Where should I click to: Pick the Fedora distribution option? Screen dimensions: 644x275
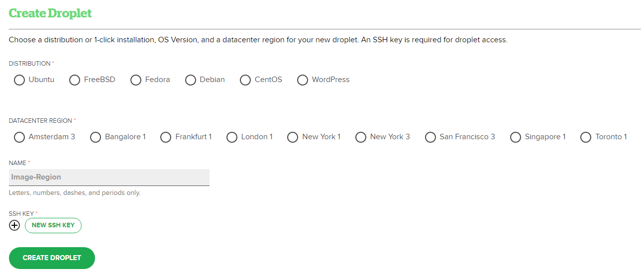(136, 80)
